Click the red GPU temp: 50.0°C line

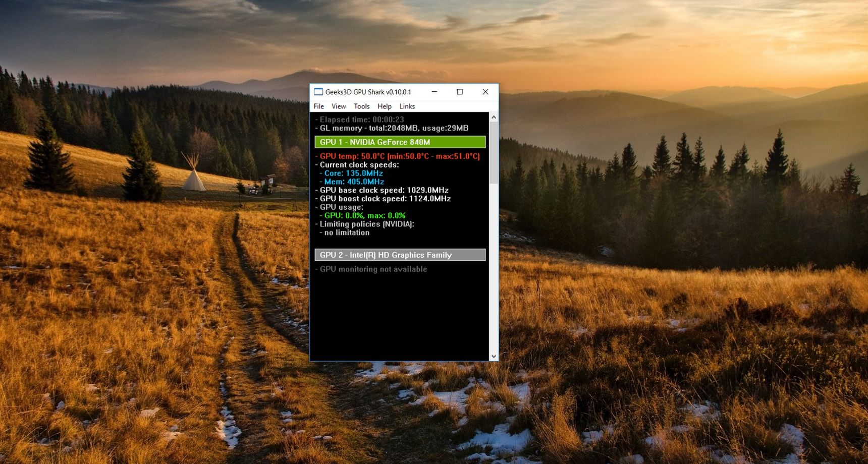point(397,156)
